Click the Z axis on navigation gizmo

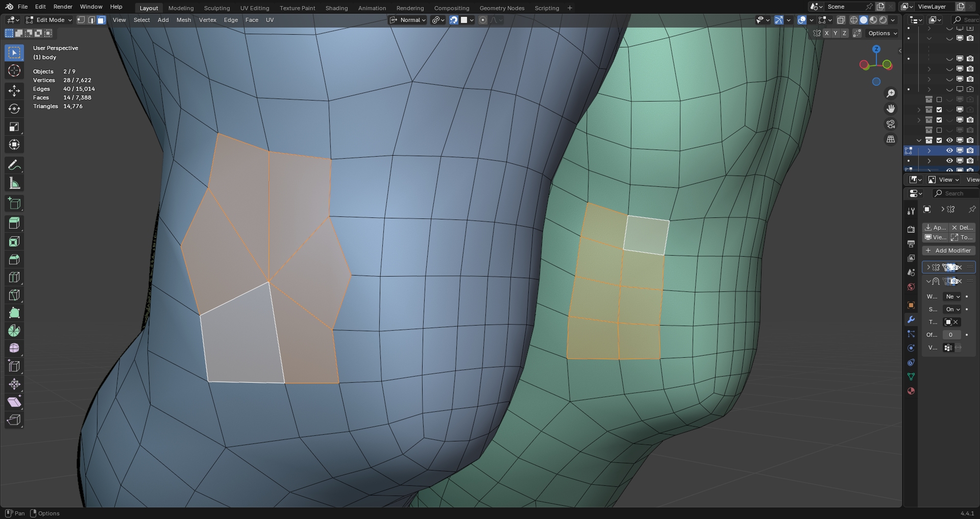pyautogui.click(x=876, y=50)
